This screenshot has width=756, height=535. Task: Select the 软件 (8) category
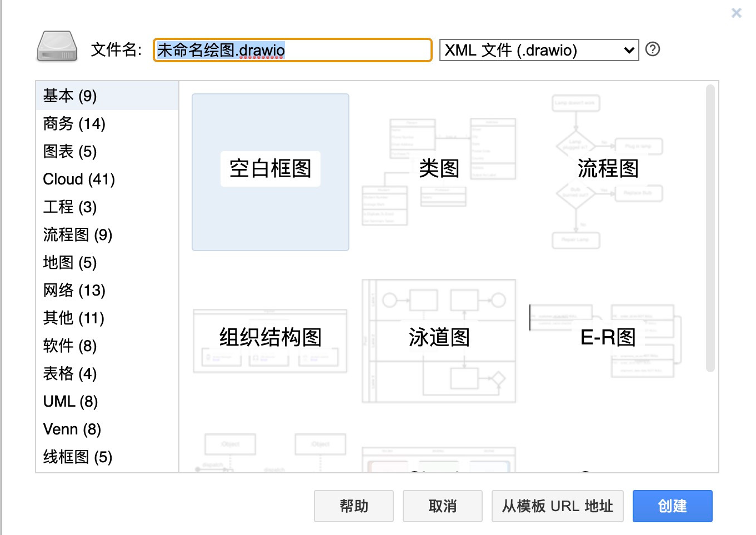tap(107, 346)
